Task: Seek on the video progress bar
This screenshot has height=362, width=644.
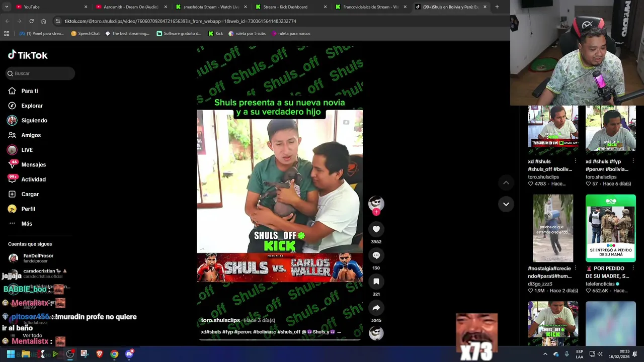Action: (x=279, y=340)
